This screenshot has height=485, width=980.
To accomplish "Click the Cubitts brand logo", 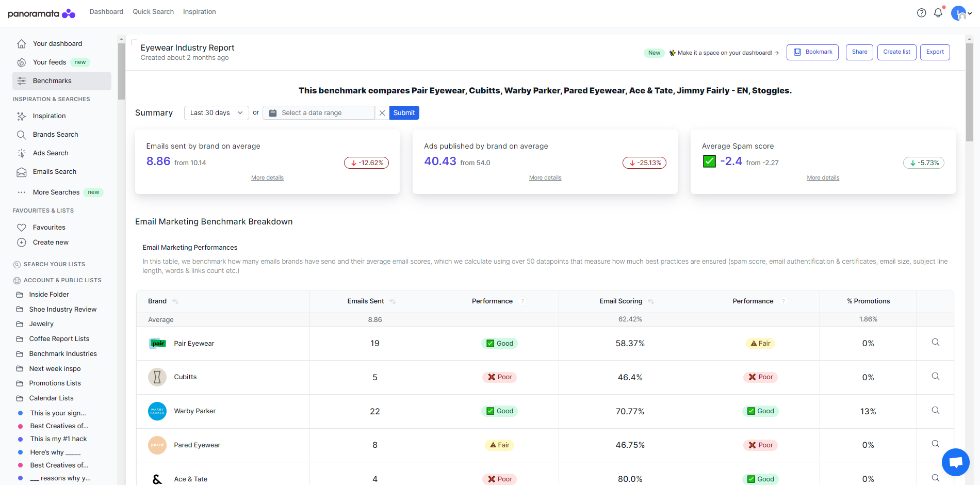I will [157, 377].
